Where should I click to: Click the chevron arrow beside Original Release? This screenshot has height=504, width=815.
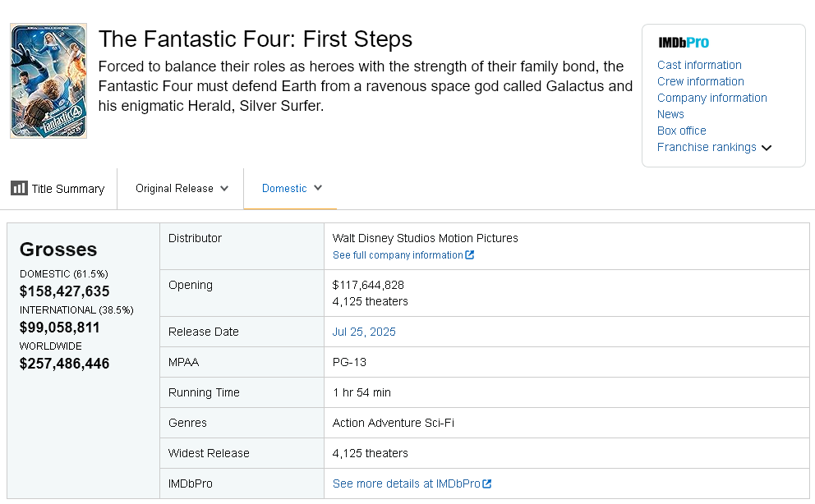[x=224, y=189]
